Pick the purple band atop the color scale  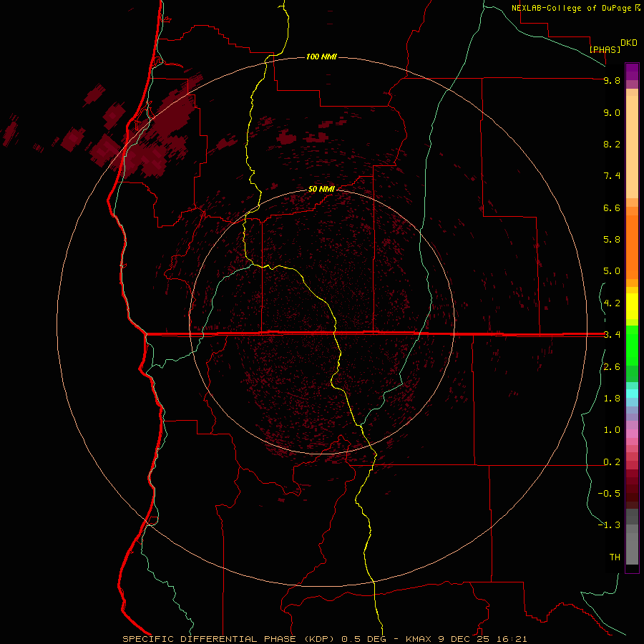(x=632, y=72)
